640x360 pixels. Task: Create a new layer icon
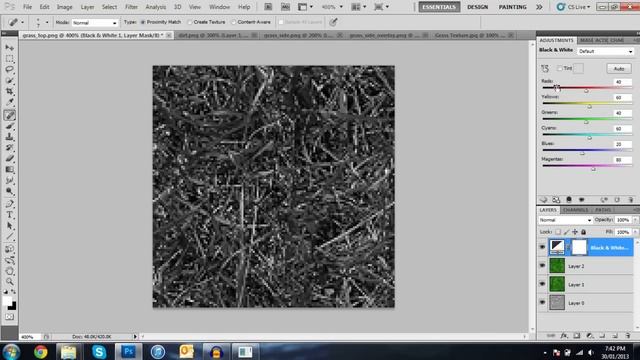coord(615,336)
